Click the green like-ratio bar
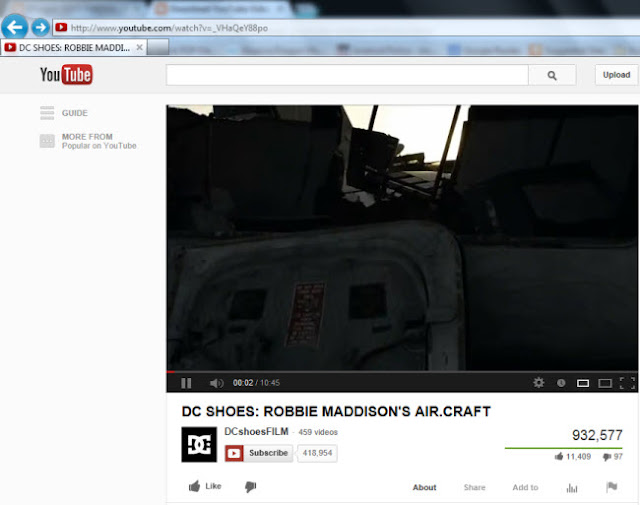Screen dimensions: 640x505 click(564, 448)
